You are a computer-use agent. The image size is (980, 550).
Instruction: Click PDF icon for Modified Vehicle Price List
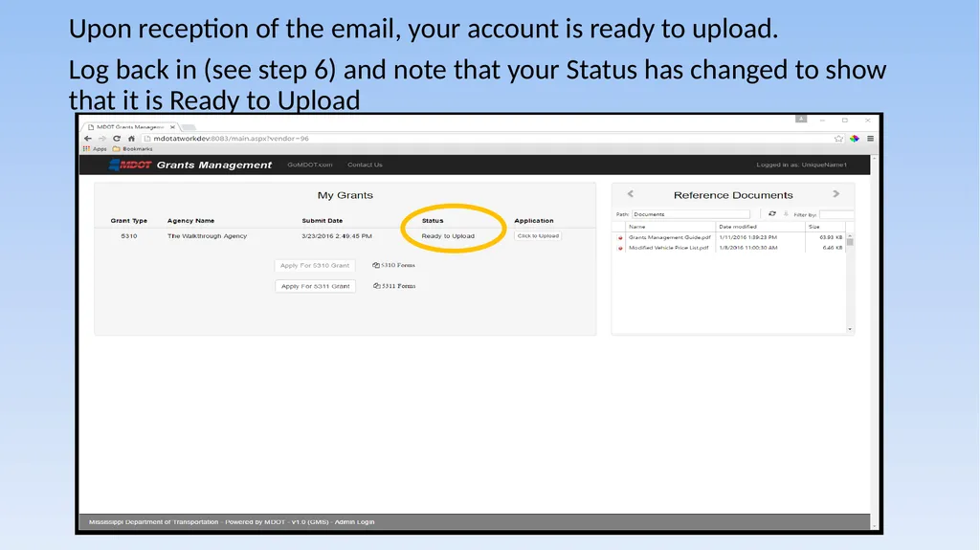(620, 248)
